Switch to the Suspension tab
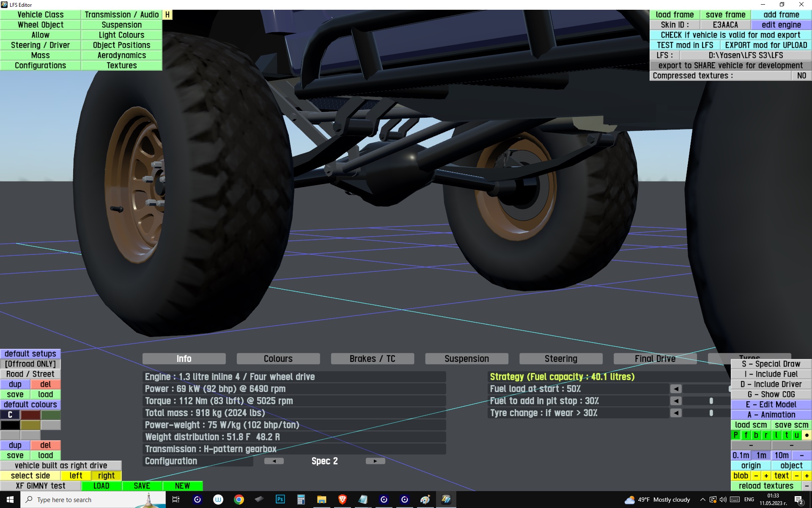Viewport: 812px width, 508px height. pos(466,359)
